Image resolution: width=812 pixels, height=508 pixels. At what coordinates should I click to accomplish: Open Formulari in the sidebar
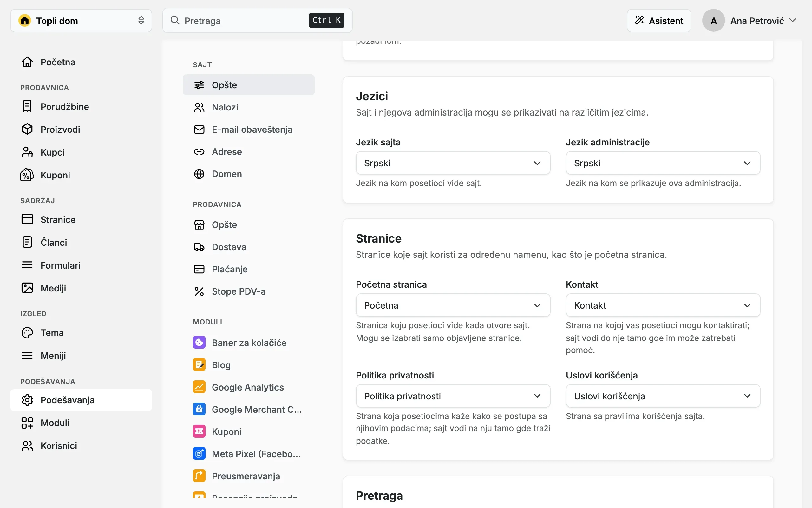pyautogui.click(x=81, y=265)
